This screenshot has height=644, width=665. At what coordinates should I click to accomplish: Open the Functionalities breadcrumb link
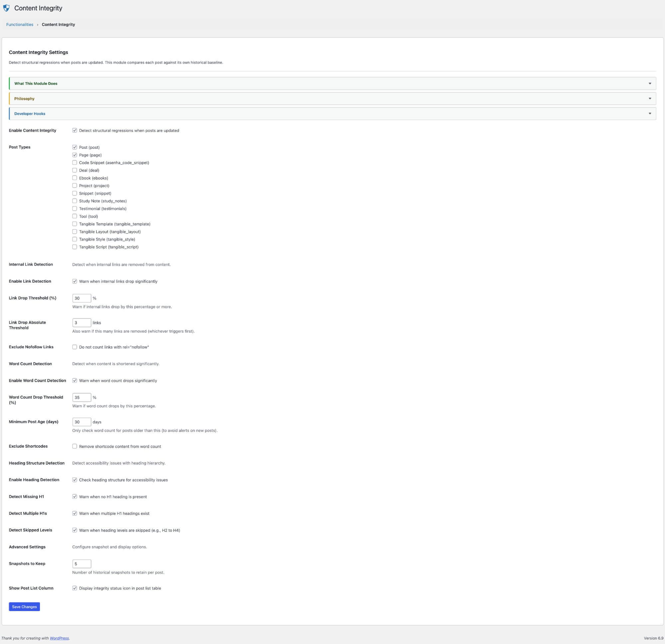coord(19,24)
